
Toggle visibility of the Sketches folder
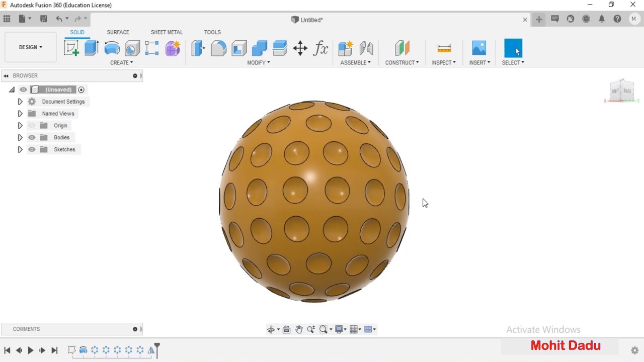pos(32,149)
